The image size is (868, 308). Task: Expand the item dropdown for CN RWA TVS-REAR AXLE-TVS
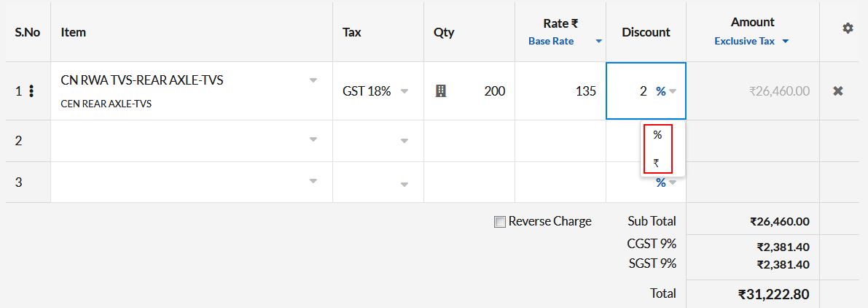tap(313, 80)
